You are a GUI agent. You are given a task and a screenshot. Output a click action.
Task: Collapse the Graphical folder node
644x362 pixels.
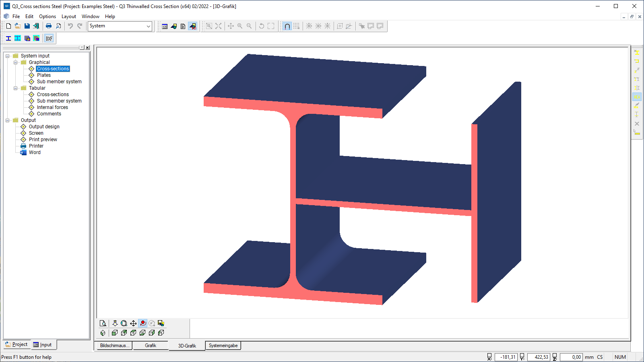tap(15, 62)
